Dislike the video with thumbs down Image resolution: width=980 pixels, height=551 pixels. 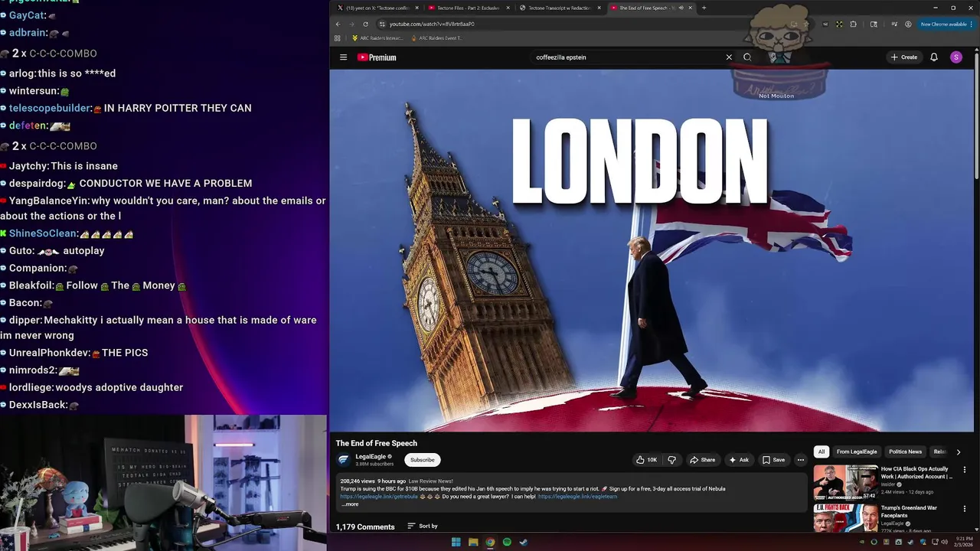pos(672,460)
